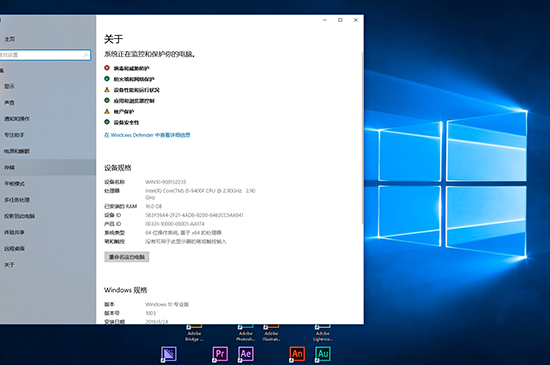Image resolution: width=550 pixels, height=365 pixels.
Task: Select the Adobe Illustrator desktop shortcut
Action: pyautogui.click(x=271, y=333)
